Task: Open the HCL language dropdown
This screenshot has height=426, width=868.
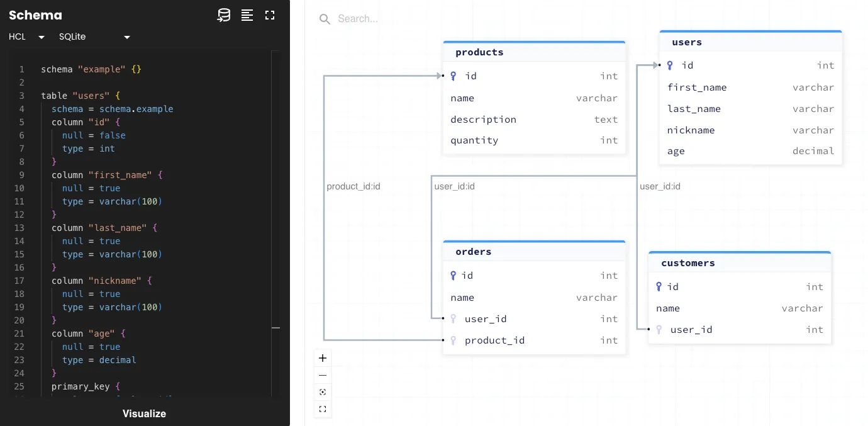Action: click(x=27, y=37)
